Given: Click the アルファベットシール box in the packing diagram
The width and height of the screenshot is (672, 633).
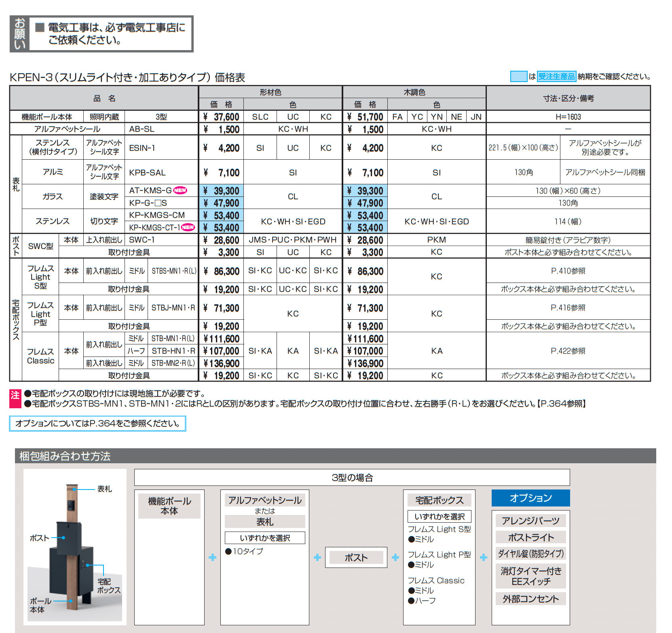Looking at the screenshot, I should [x=265, y=500].
